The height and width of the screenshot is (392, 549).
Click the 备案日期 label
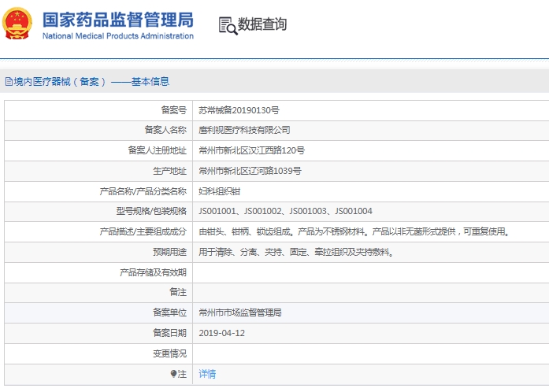170,333
